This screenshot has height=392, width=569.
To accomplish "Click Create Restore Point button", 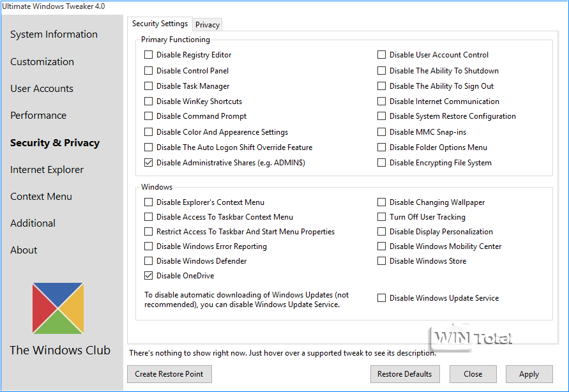I will (x=169, y=374).
